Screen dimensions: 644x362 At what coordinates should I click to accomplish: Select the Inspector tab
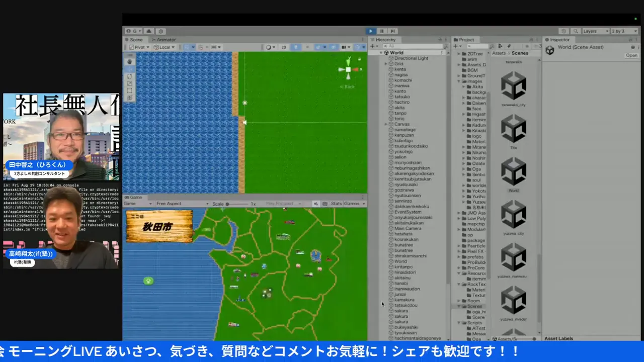pos(558,40)
